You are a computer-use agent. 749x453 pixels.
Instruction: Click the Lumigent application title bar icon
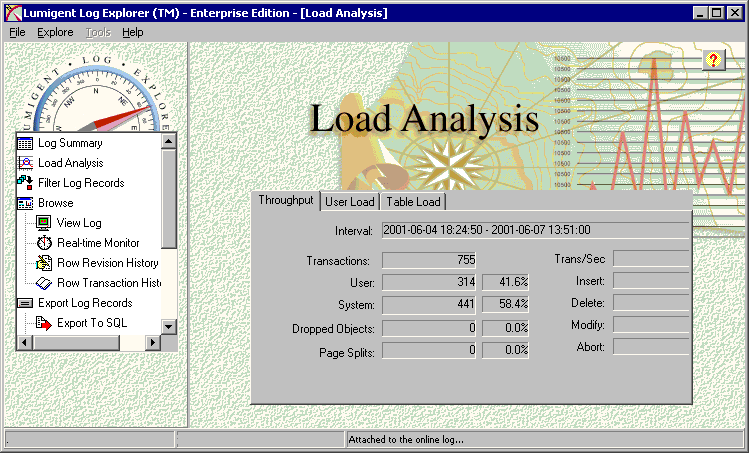tap(13, 13)
